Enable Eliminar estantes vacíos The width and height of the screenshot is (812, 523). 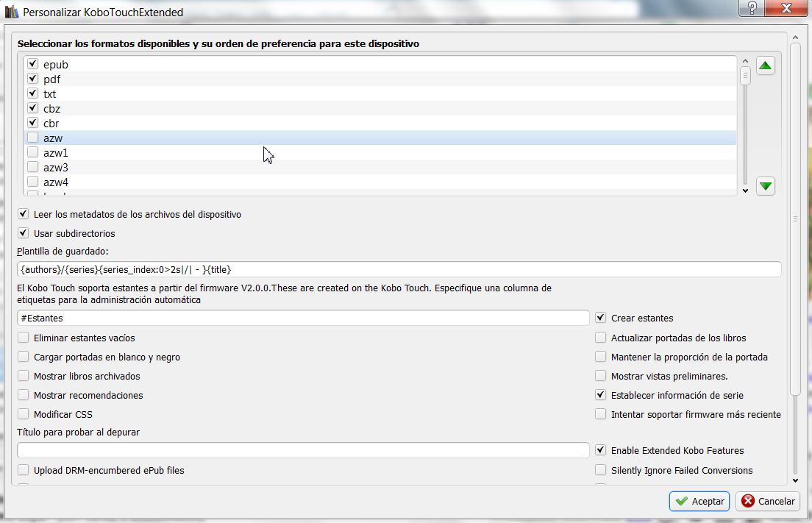[24, 338]
